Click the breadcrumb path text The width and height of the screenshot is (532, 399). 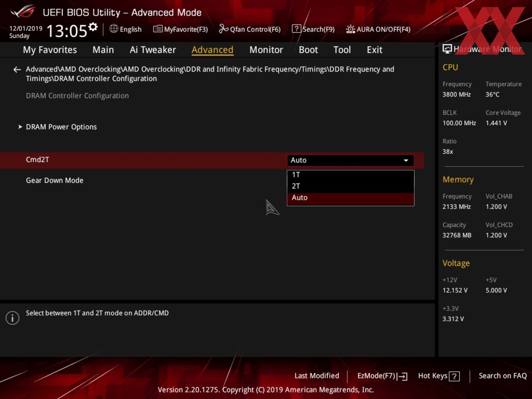click(210, 74)
